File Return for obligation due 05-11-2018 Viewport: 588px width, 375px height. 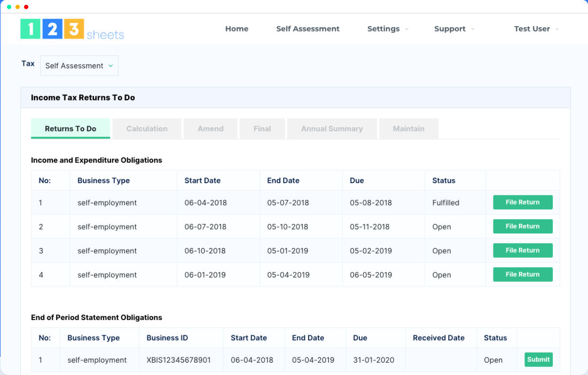[x=522, y=226]
